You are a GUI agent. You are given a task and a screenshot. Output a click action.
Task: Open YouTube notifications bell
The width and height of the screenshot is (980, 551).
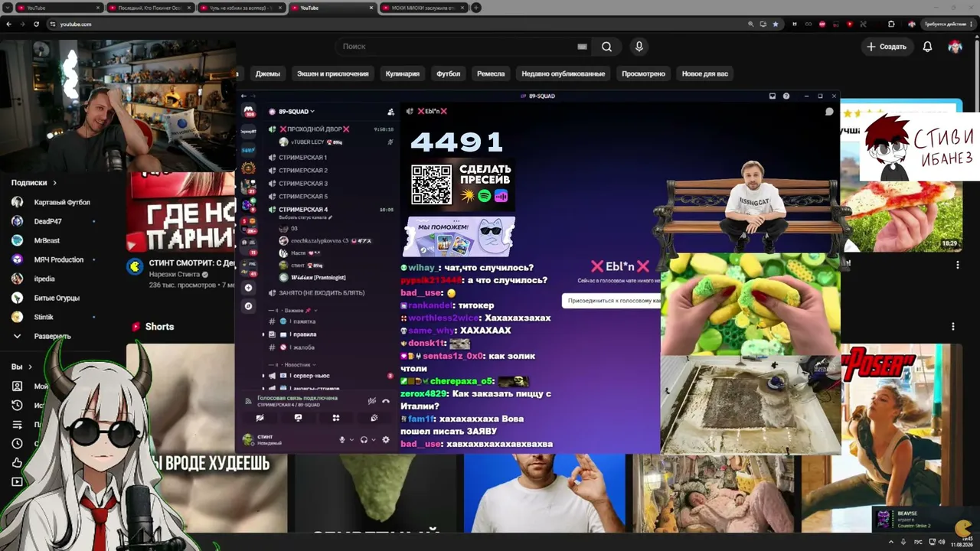927,47
